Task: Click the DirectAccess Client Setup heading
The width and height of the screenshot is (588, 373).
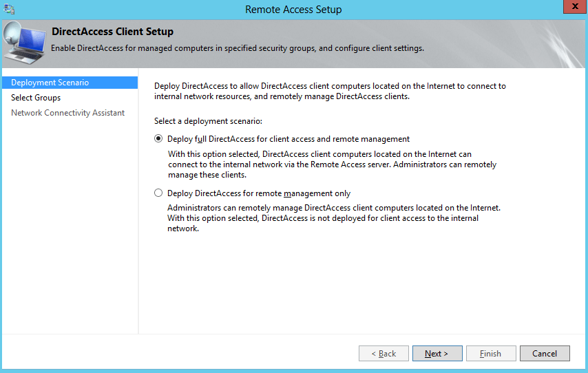Action: coord(112,32)
